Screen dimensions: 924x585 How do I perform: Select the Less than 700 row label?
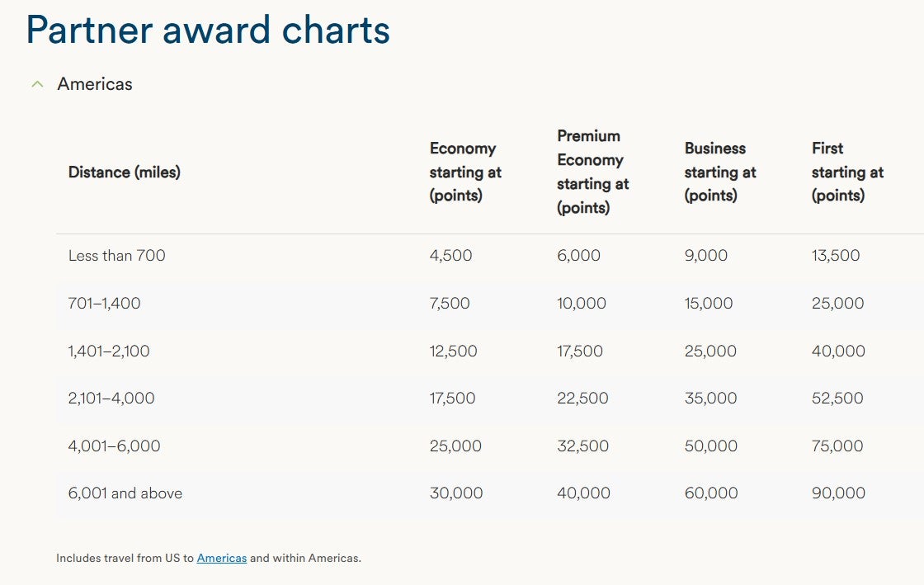[117, 256]
